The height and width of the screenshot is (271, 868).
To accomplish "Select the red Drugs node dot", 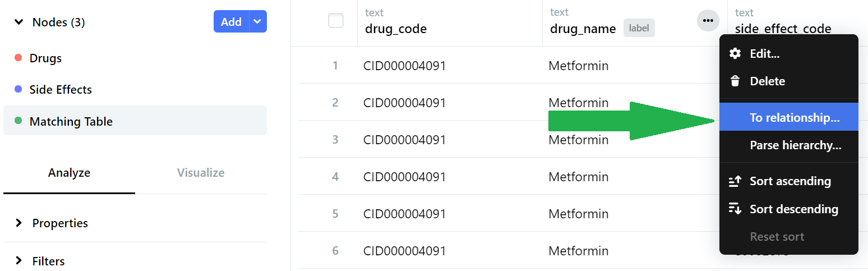I will [18, 58].
